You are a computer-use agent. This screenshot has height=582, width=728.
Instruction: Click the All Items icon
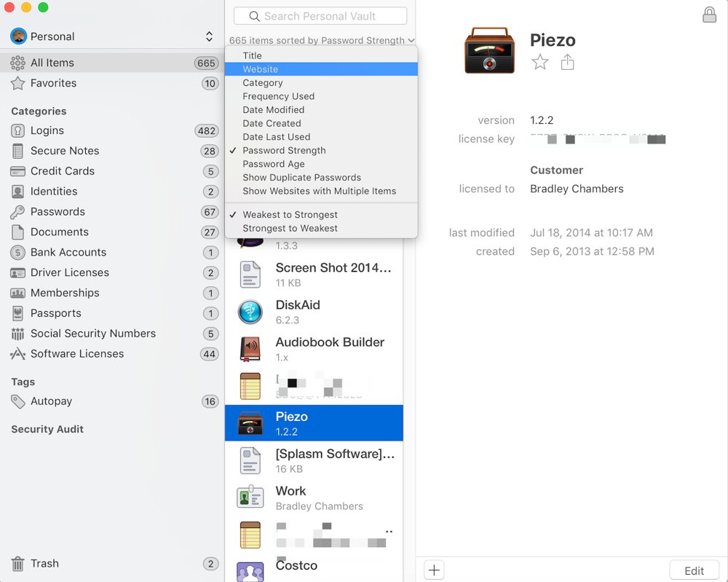pos(17,63)
